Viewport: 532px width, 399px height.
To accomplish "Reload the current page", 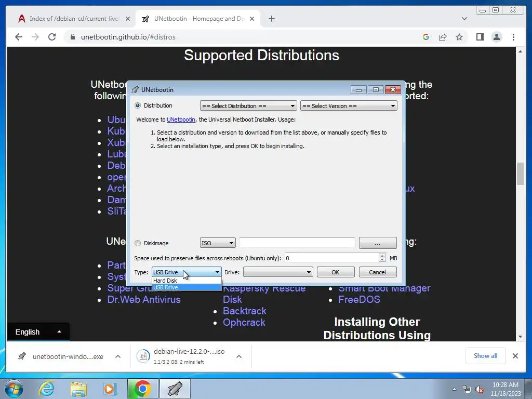I will [51, 37].
